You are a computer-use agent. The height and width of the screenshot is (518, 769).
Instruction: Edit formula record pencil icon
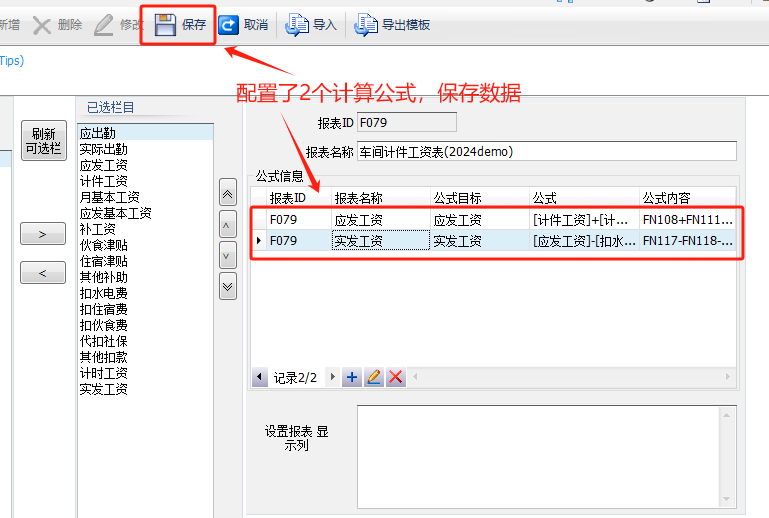click(x=374, y=377)
